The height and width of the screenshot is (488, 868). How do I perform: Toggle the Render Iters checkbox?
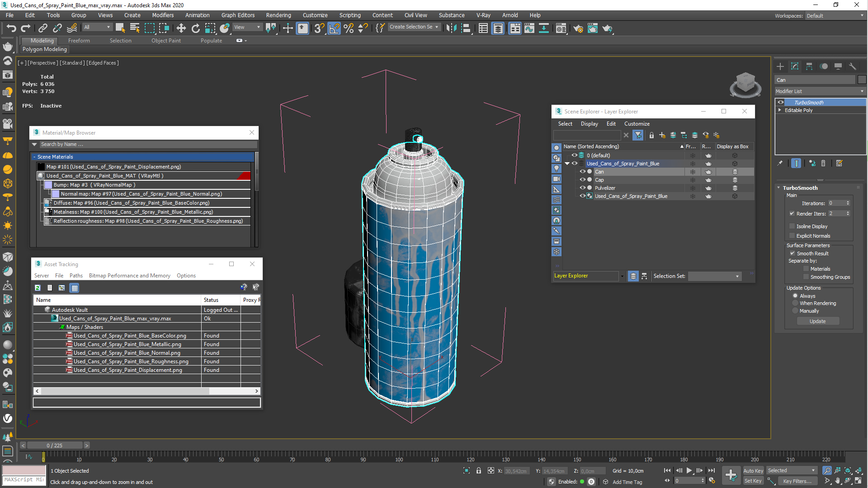(x=792, y=214)
